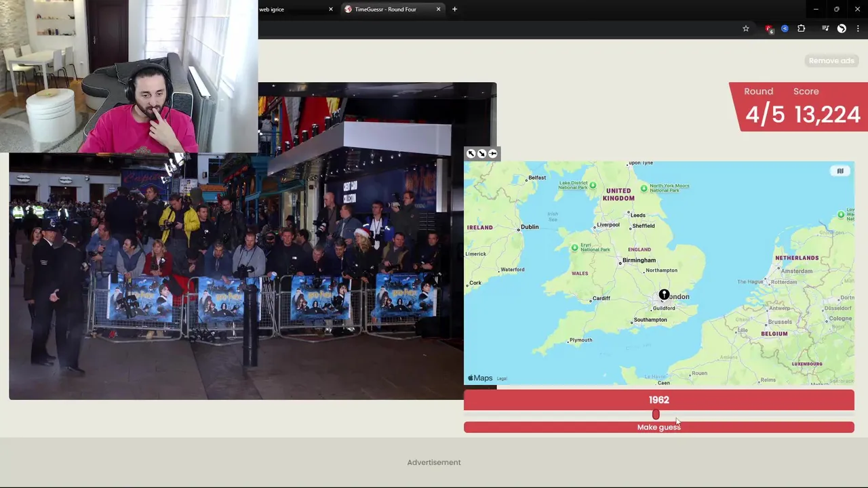Click Southampton on the map
This screenshot has height=488, width=868.
click(650, 320)
